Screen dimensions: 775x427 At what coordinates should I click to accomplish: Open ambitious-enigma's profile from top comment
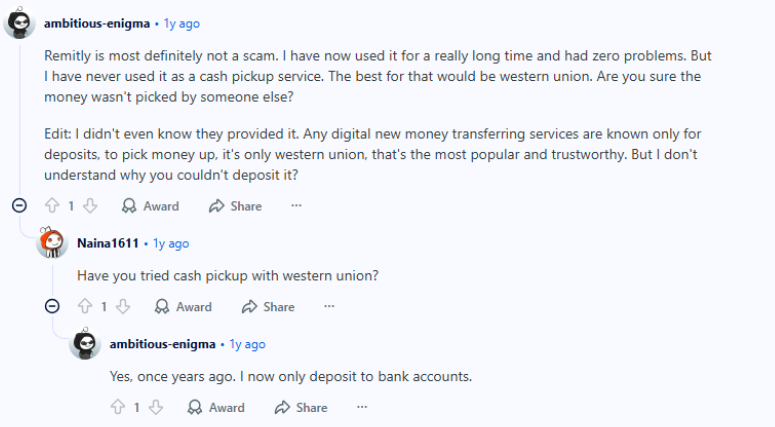click(96, 22)
